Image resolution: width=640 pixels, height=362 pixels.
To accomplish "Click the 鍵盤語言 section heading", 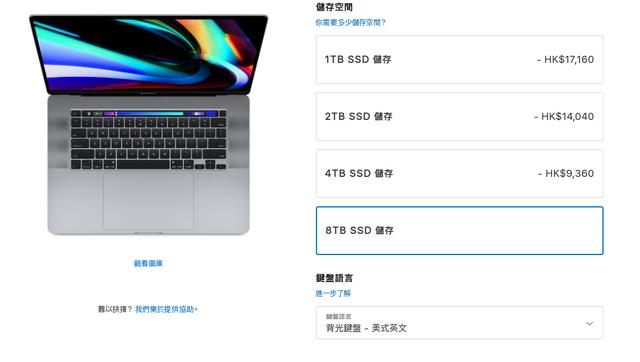I will pyautogui.click(x=334, y=278).
